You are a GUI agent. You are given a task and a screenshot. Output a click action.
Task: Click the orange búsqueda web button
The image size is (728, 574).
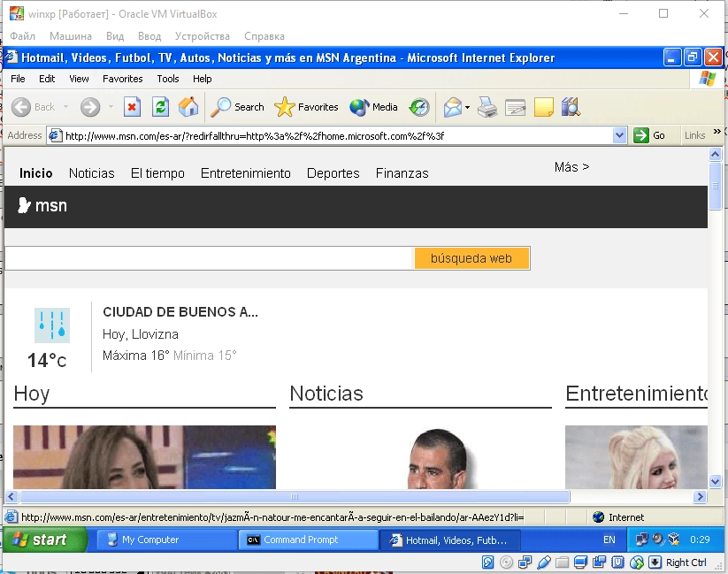(471, 258)
